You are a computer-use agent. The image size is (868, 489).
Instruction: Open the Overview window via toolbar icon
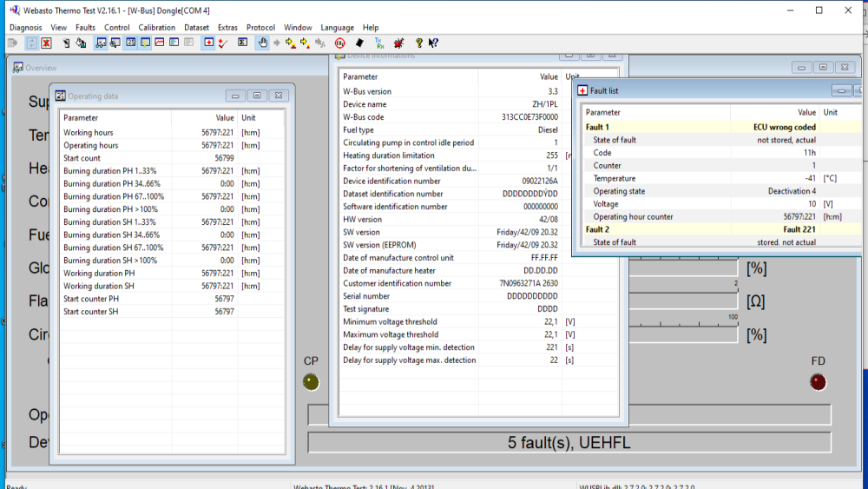point(101,43)
